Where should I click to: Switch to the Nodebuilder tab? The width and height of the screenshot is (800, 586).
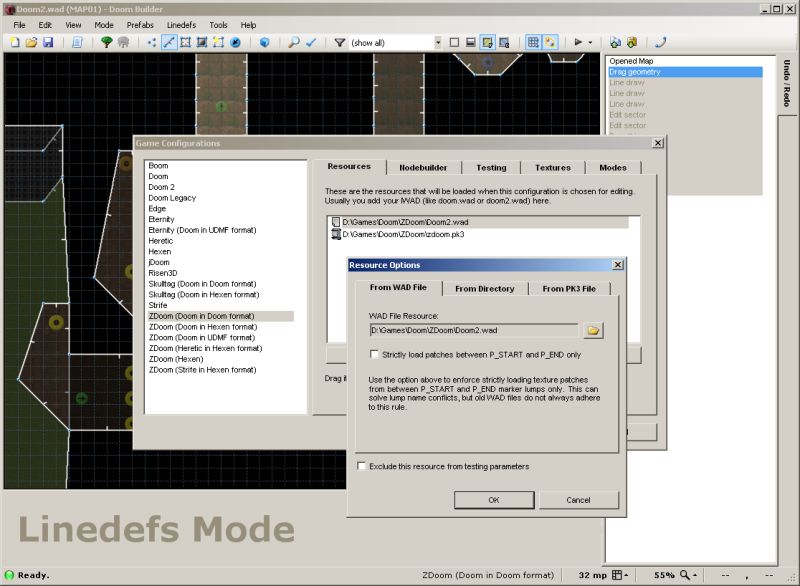tap(423, 168)
